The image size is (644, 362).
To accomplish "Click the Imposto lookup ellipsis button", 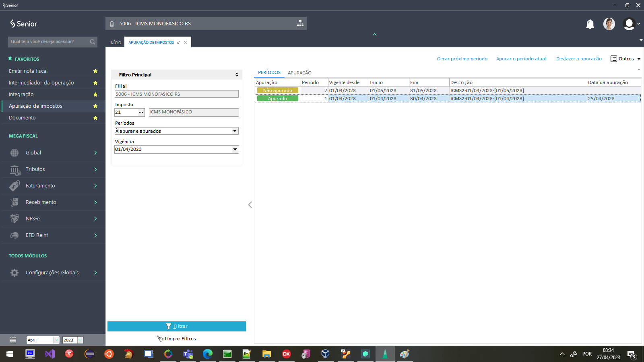I will click(x=141, y=112).
